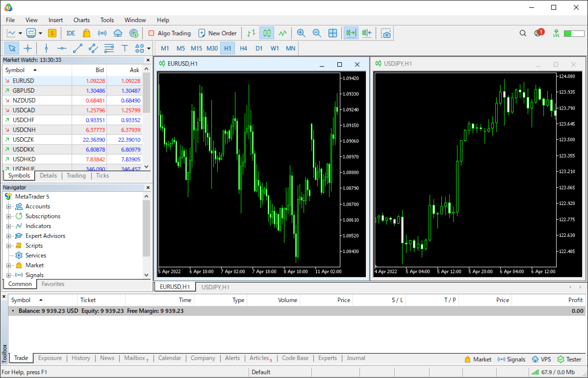Screen dimensions: 588x378
Task: Switch to the History tab
Action: (x=81, y=358)
